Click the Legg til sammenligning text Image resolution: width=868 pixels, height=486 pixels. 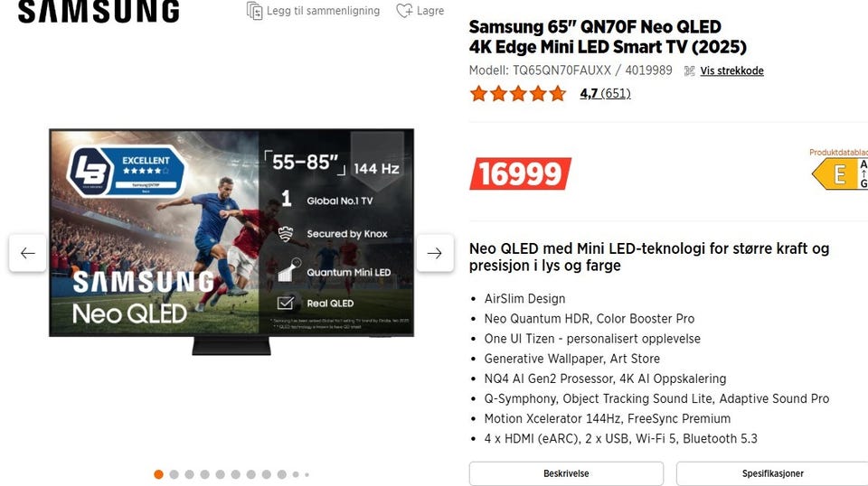tap(324, 11)
